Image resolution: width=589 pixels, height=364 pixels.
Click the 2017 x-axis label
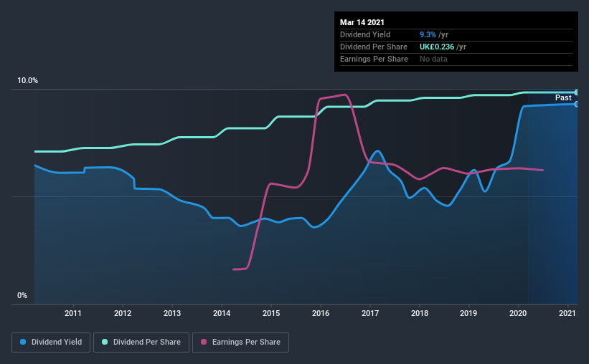pos(370,313)
